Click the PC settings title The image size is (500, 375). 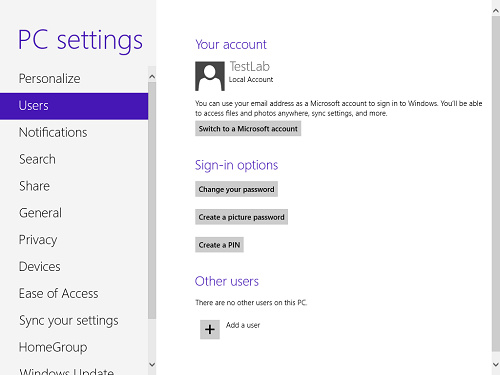coord(80,41)
